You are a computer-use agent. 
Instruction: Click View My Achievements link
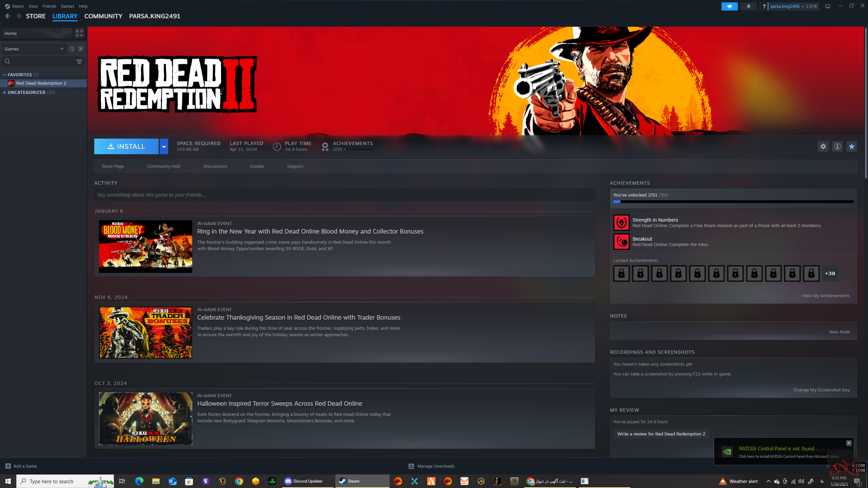[825, 296]
